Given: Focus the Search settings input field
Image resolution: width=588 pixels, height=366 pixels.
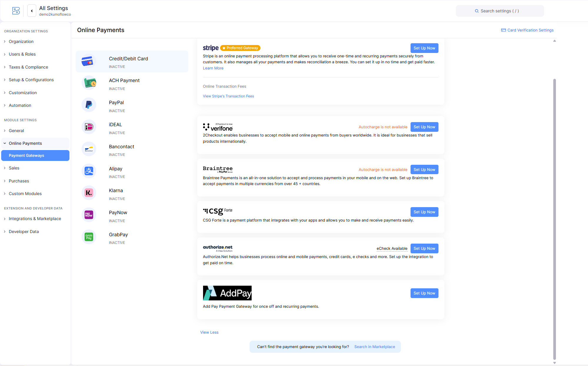Looking at the screenshot, I should 500,11.
